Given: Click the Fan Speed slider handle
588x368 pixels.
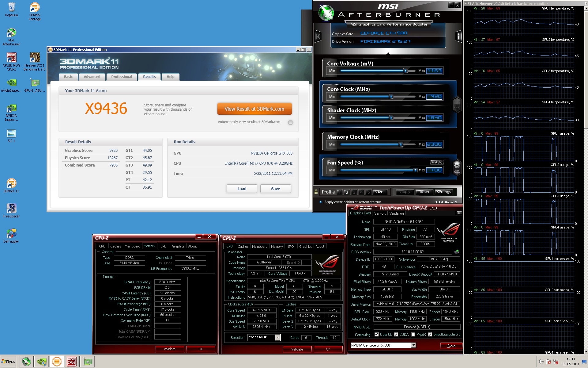Looking at the screenshot, I should [415, 170].
